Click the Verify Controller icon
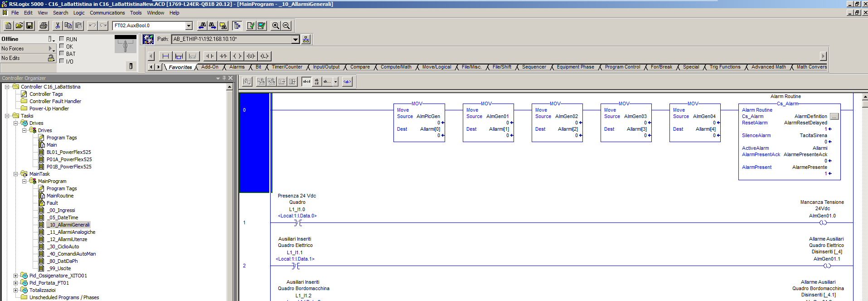 (262, 26)
